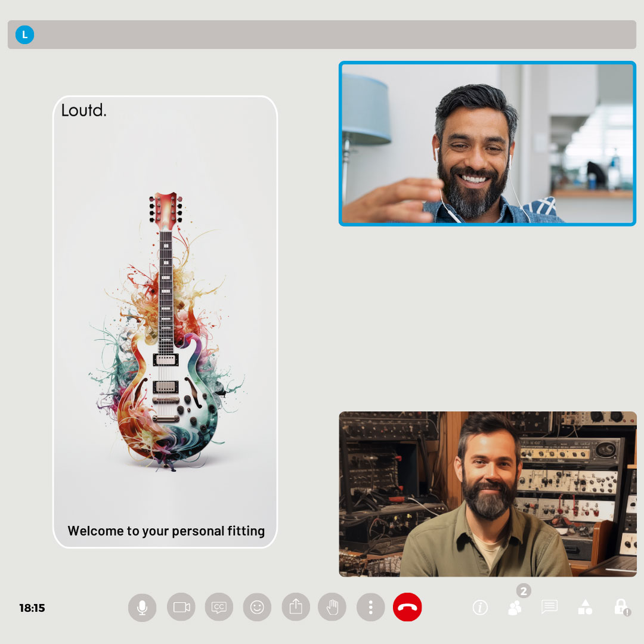Enable closed captions
Image resolution: width=644 pixels, height=644 pixels.
(219, 607)
